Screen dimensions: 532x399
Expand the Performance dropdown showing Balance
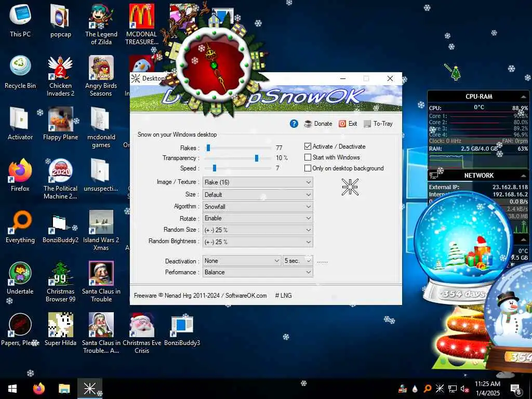(258, 272)
